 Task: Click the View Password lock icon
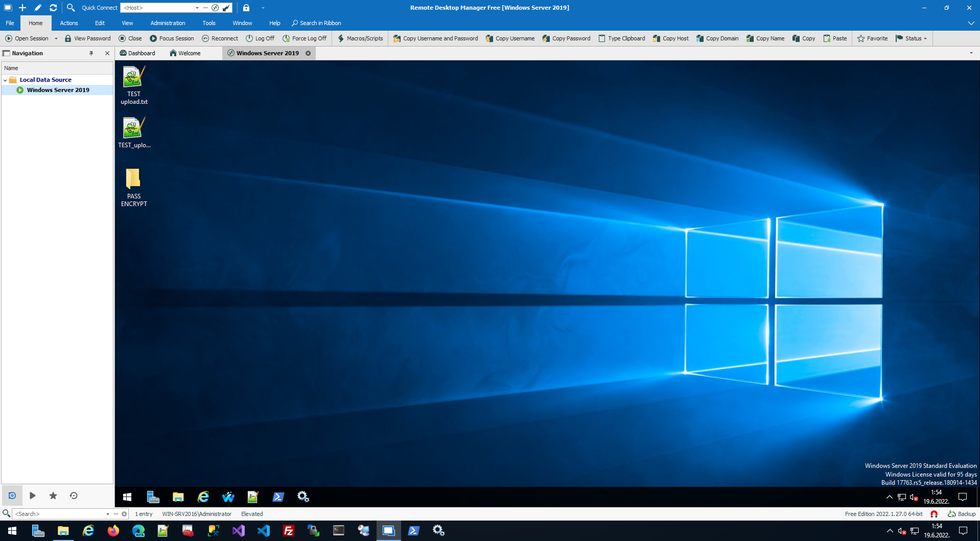pyautogui.click(x=68, y=38)
